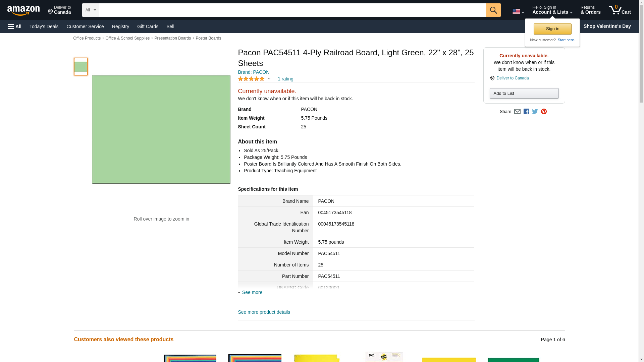
Task: Share via email envelope icon
Action: 517,112
